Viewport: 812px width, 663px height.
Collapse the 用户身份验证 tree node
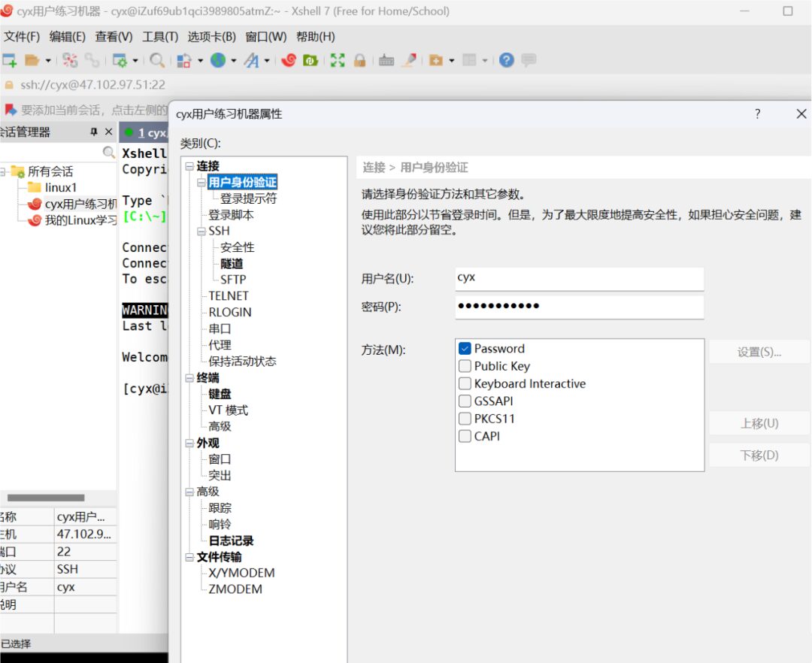tap(201, 183)
